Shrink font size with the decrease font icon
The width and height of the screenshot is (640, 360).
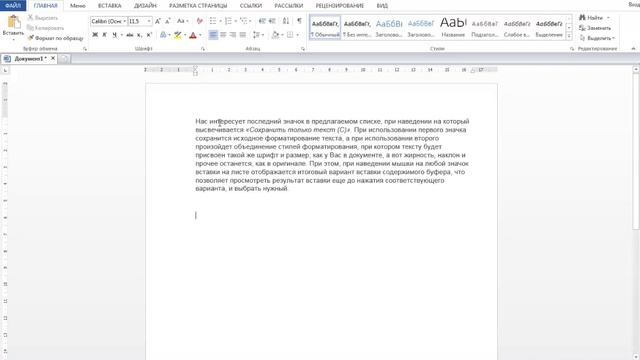167,21
